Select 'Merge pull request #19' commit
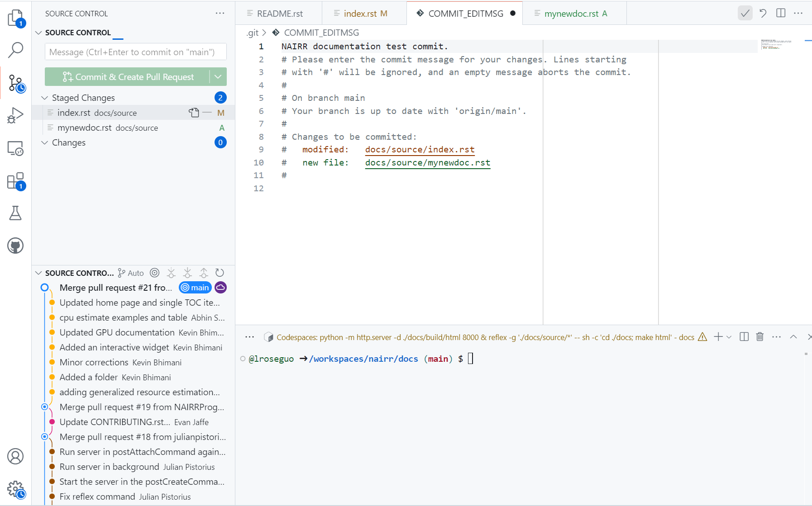Screen dimensions: 812x506 (133, 407)
